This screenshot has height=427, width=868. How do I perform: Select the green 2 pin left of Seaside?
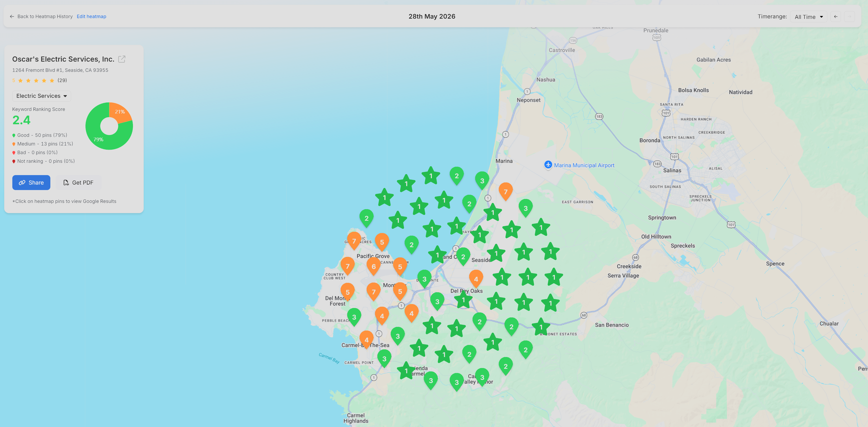tap(463, 257)
